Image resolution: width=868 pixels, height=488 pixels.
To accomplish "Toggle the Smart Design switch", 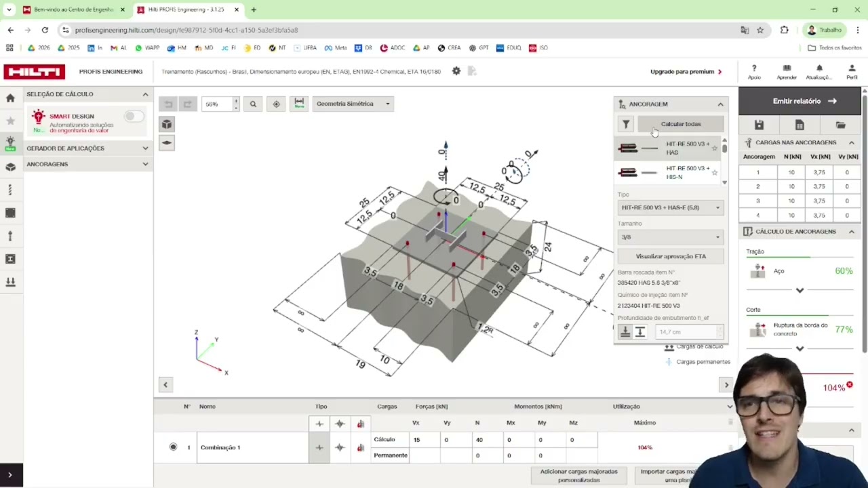I will 134,117.
